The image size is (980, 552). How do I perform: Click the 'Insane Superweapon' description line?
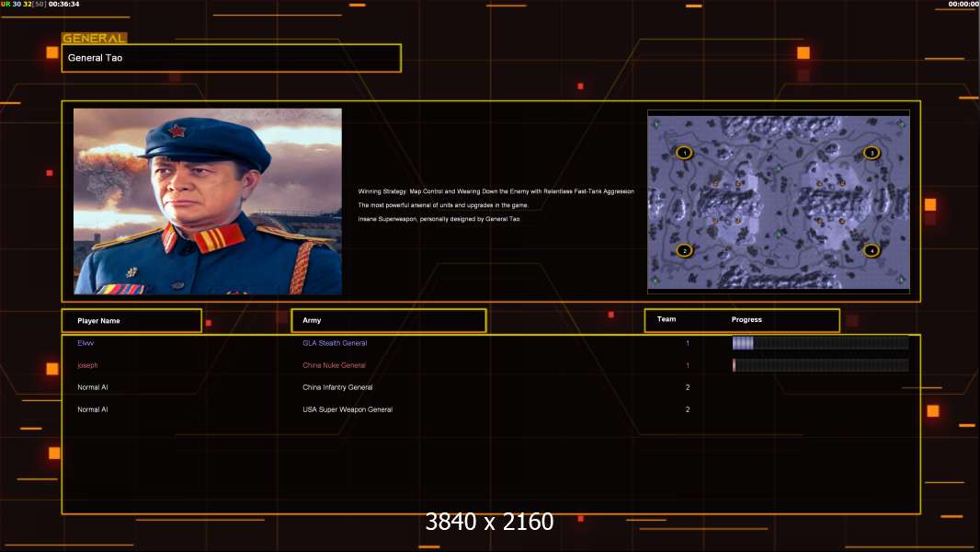tap(439, 219)
